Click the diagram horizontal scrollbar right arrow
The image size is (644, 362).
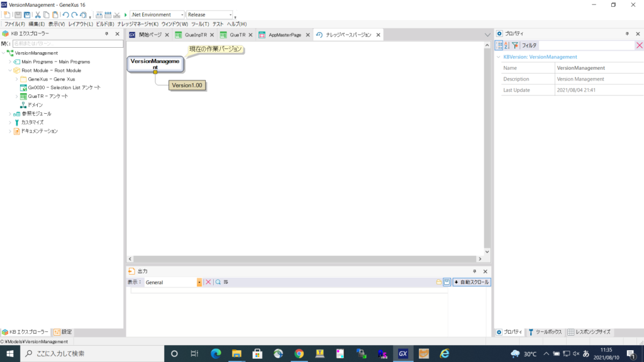coord(480,259)
